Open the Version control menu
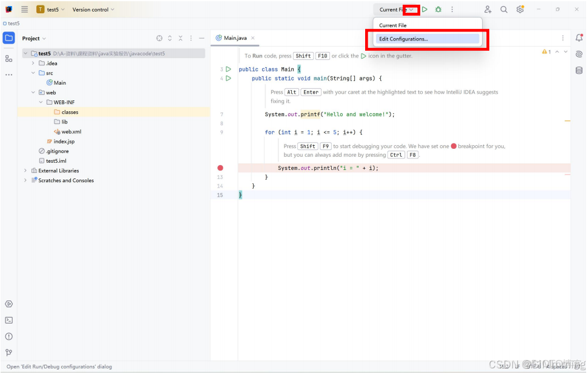 [x=92, y=9]
